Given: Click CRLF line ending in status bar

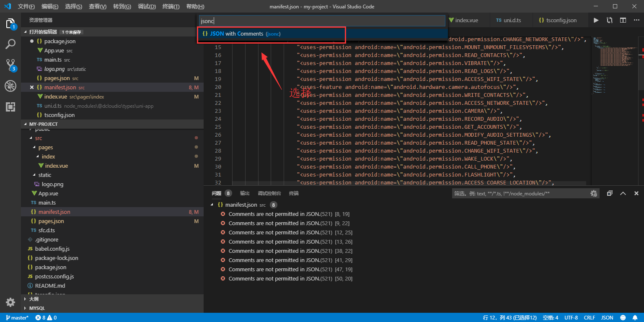Looking at the screenshot, I should (589, 317).
